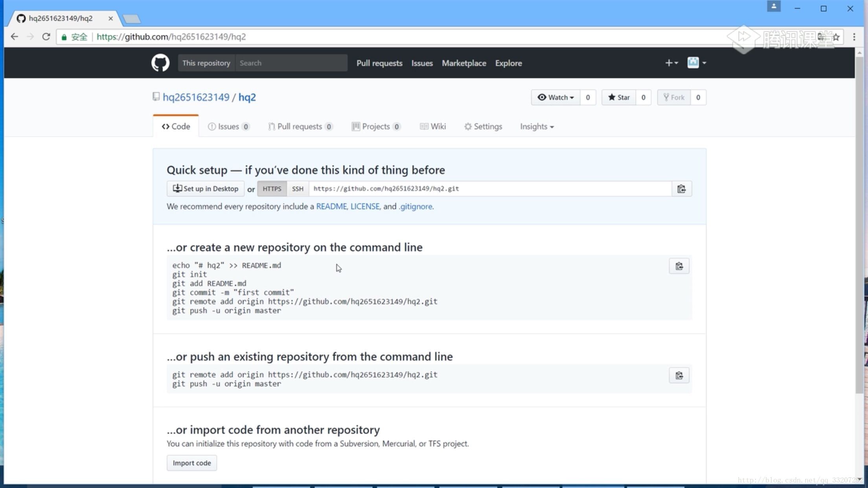The image size is (868, 488).
Task: Select HTTPS clone protocol
Action: [x=272, y=189]
